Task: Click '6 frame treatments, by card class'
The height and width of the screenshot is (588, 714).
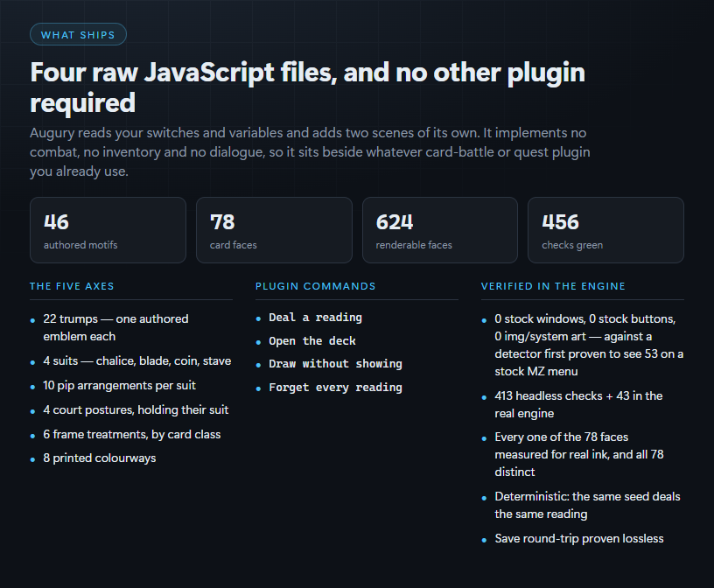Action: 131,435
